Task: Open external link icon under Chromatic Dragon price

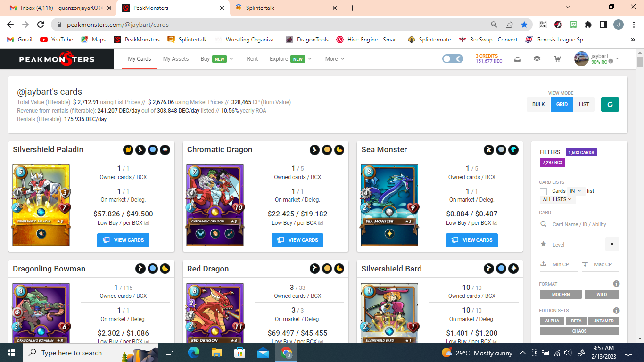Action: pyautogui.click(x=321, y=223)
